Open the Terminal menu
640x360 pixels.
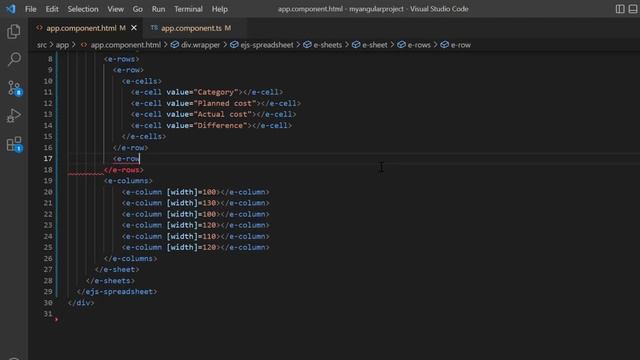click(188, 9)
